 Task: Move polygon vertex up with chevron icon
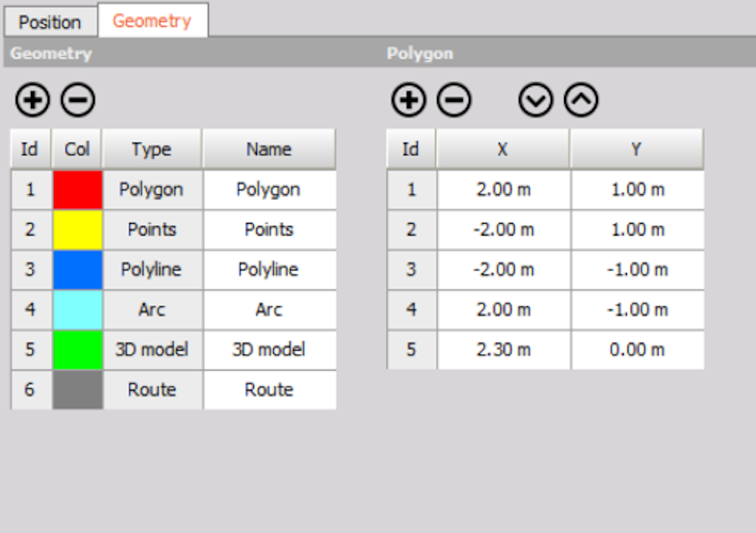tap(581, 100)
